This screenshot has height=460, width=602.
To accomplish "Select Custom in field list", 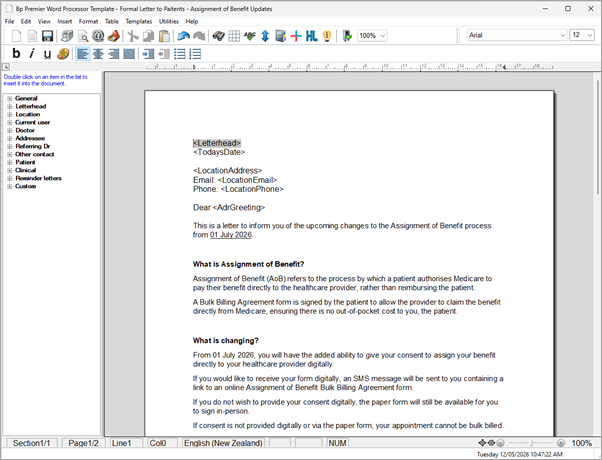I will pos(25,186).
